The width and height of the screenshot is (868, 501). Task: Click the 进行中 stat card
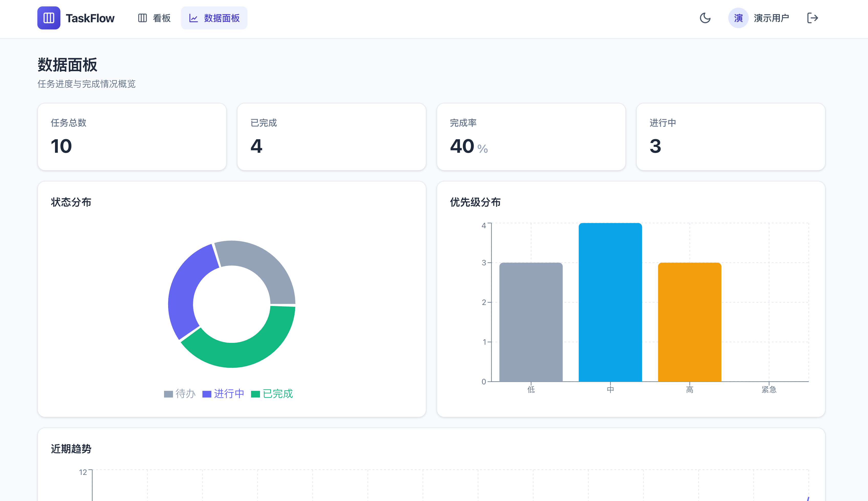point(731,137)
